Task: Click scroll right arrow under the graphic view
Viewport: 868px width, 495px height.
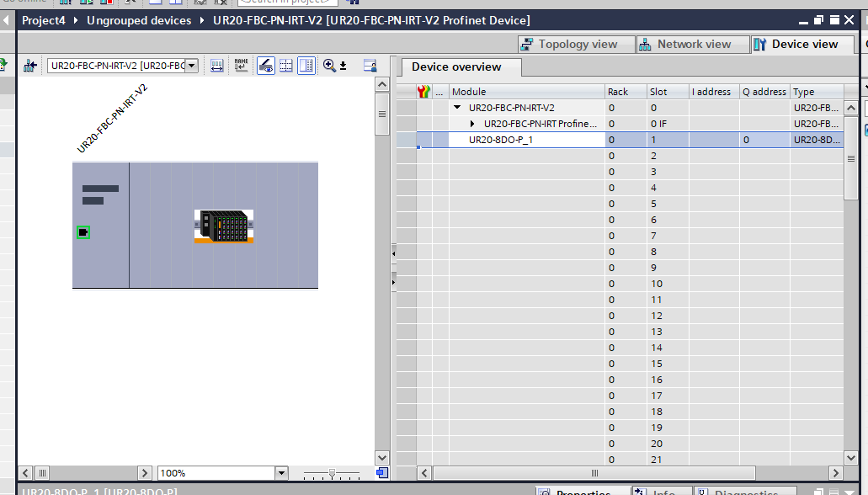Action: click(x=145, y=473)
